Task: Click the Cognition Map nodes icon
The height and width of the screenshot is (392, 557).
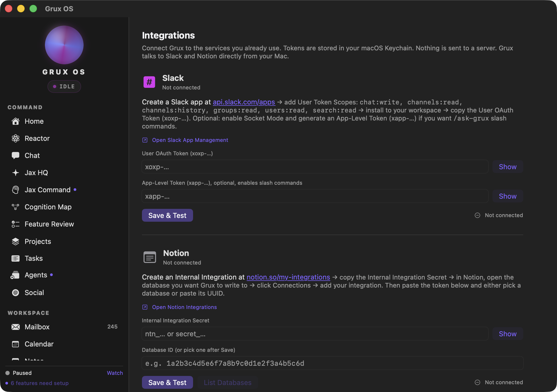Action: (16, 207)
